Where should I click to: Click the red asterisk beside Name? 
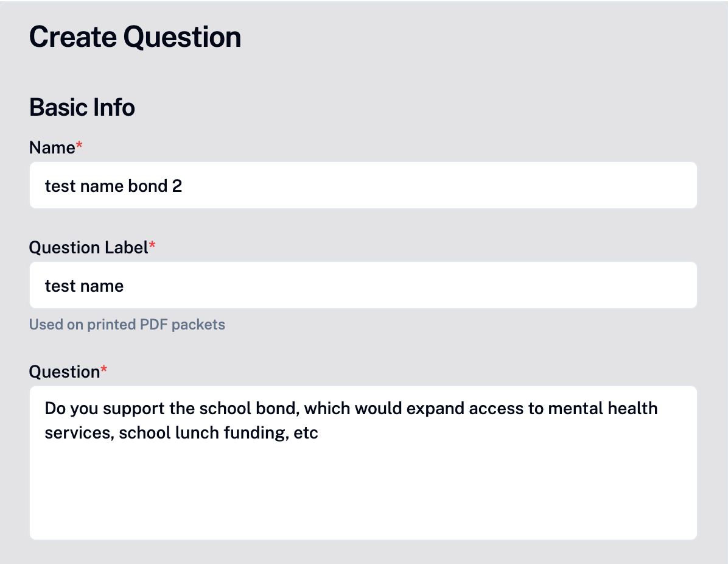(x=79, y=145)
